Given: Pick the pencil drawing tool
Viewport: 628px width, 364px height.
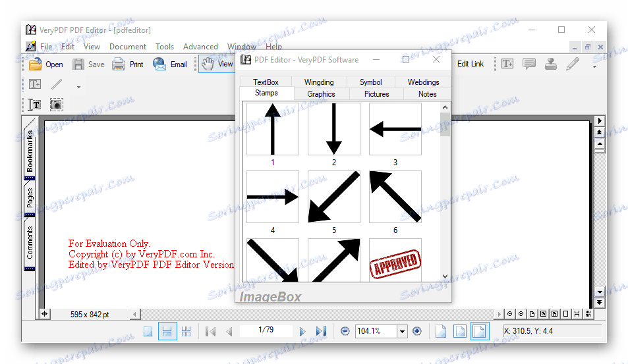Looking at the screenshot, I should pos(573,64).
